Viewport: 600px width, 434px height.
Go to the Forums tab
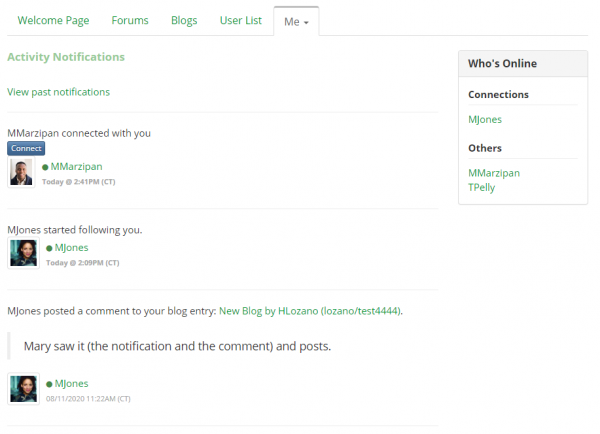(130, 20)
